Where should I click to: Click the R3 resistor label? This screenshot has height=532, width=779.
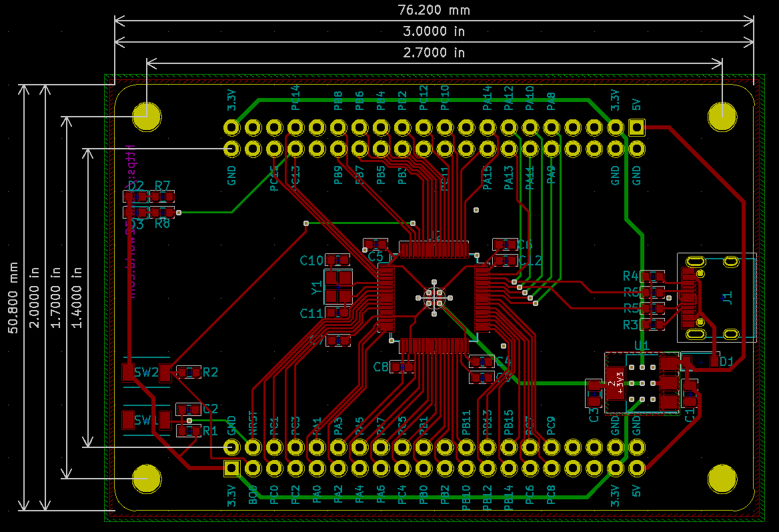[x=630, y=325]
